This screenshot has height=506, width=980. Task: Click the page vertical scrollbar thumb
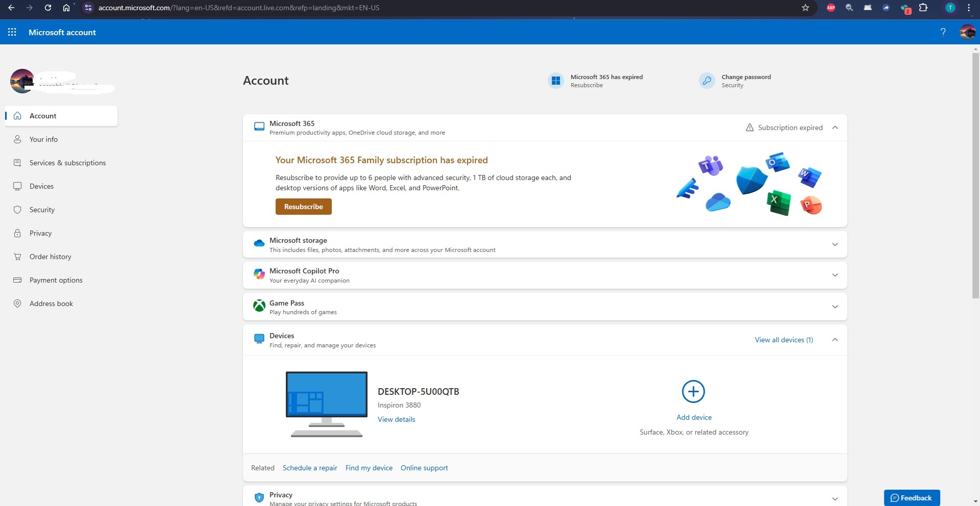[975, 175]
